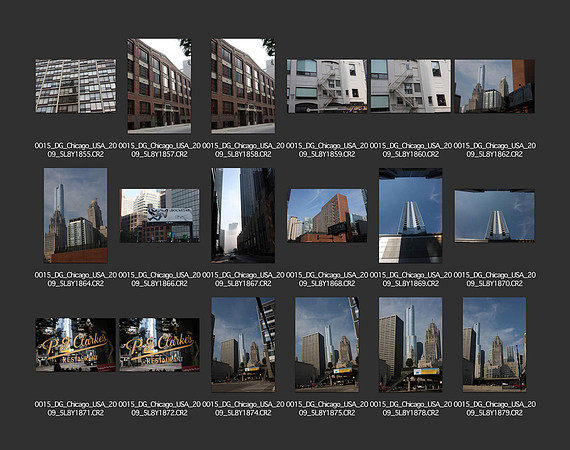This screenshot has height=450, width=570.
Task: Select thumbnail of image 5L8Y1860.CR2
Action: [411, 86]
